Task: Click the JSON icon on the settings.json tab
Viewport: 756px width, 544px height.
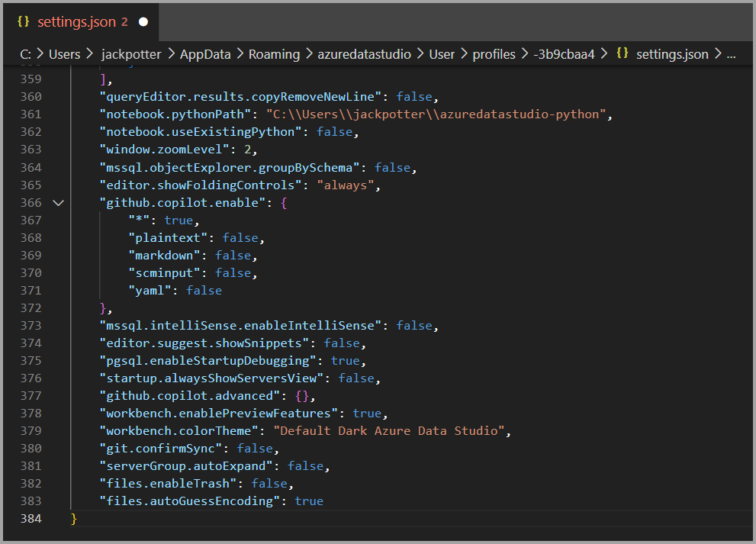Action: [x=24, y=22]
